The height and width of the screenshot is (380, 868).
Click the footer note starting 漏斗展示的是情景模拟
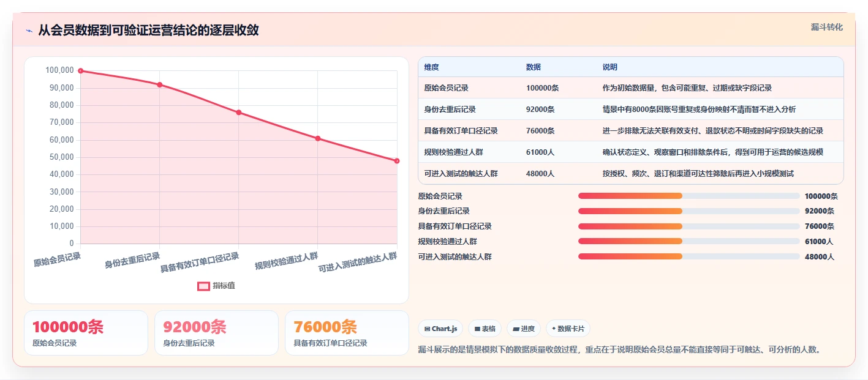[619, 350]
